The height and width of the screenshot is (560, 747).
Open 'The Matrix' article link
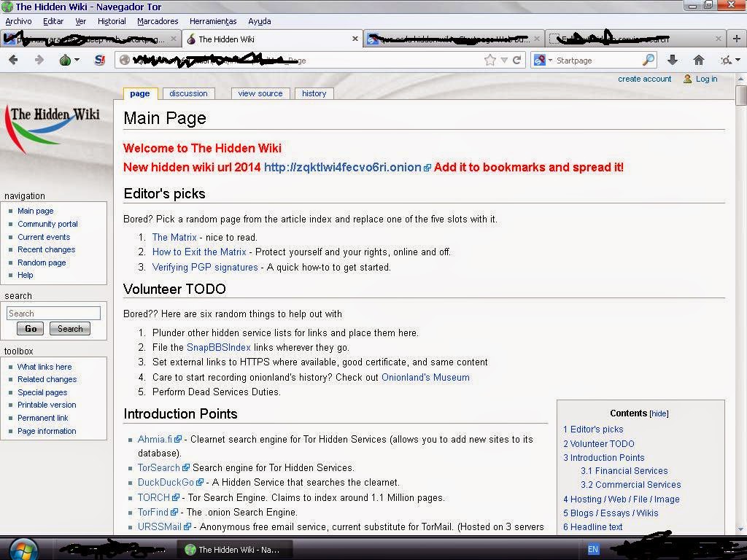point(174,238)
